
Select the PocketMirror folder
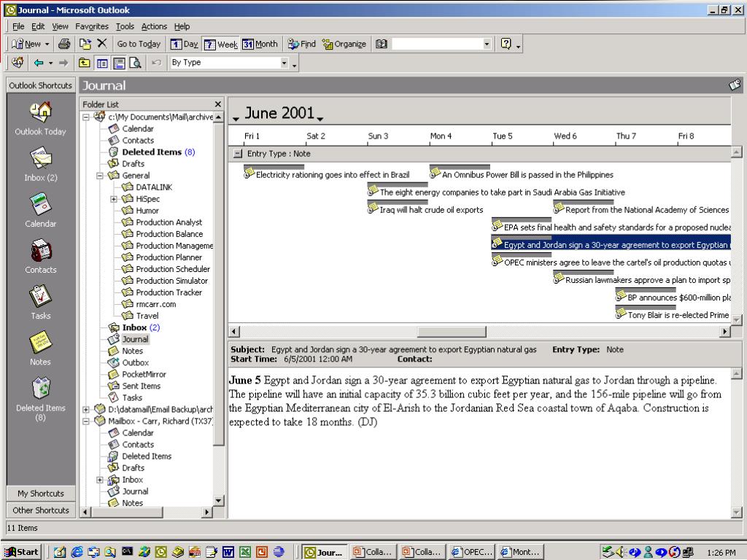click(x=144, y=374)
